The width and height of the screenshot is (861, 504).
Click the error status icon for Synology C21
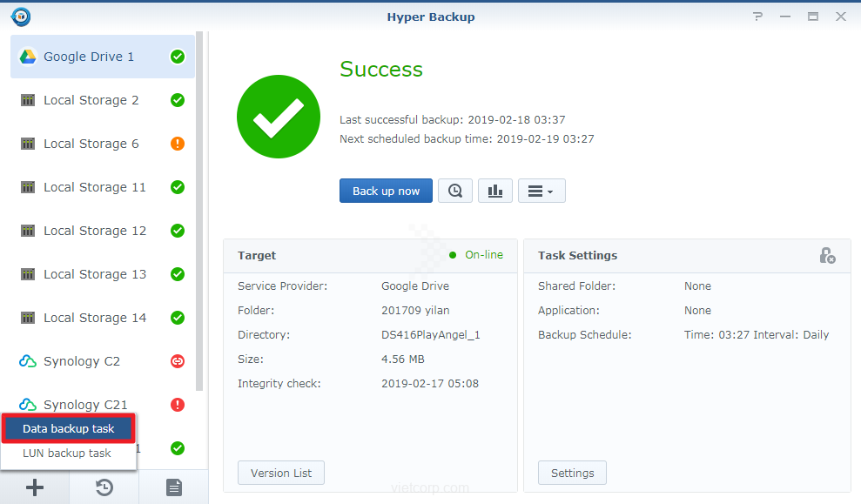(178, 405)
